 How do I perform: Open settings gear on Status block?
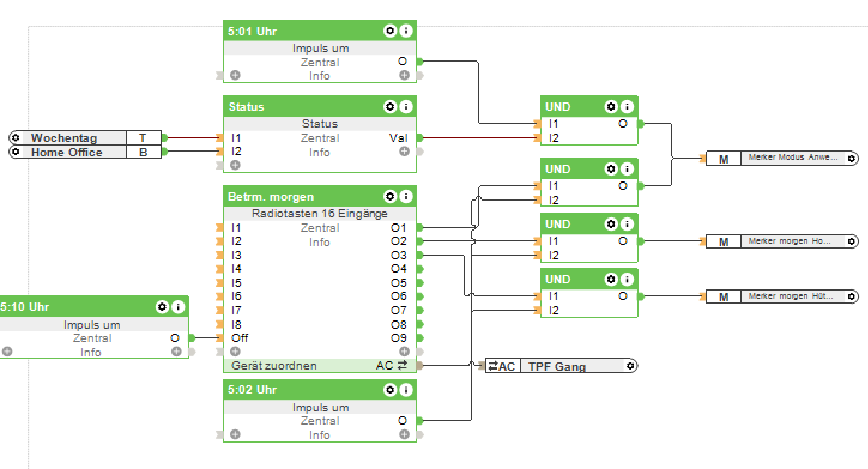(390, 107)
